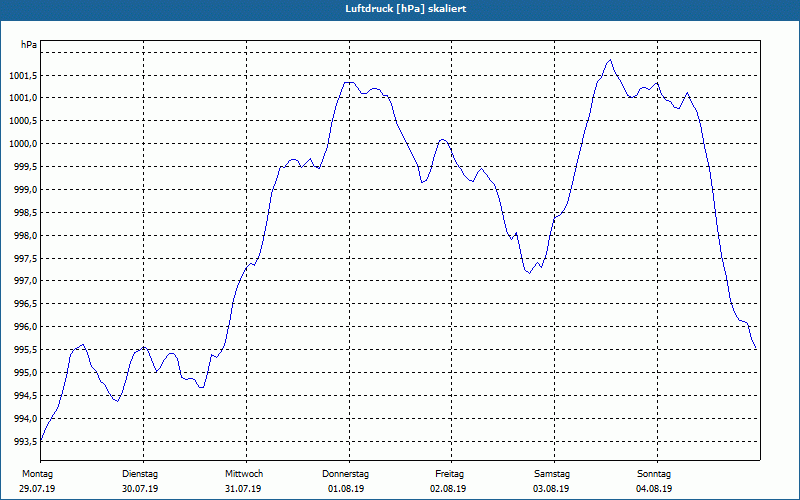Screen dimensions: 800x500
Task: Click the 1001,5 y-axis value
Action: pyautogui.click(x=23, y=76)
